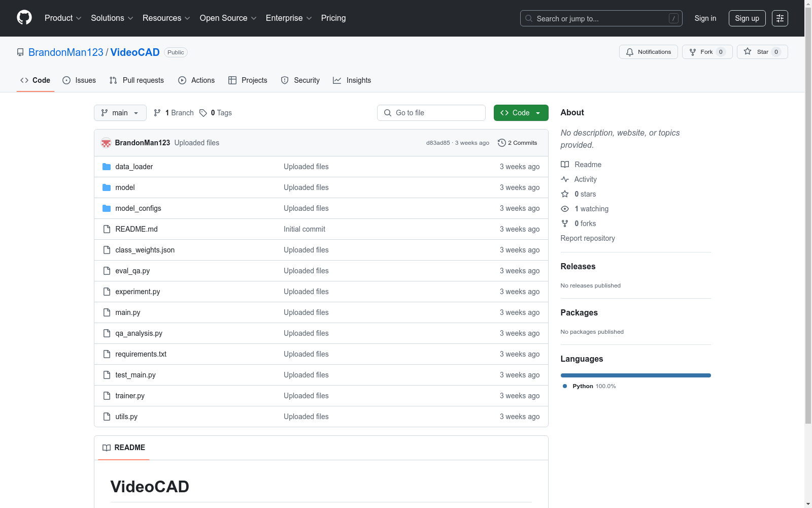Click the star icon beside 0 stars

(x=565, y=194)
